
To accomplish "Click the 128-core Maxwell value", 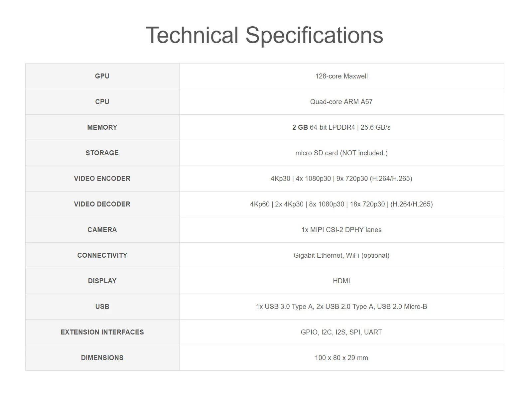I will 341,76.
